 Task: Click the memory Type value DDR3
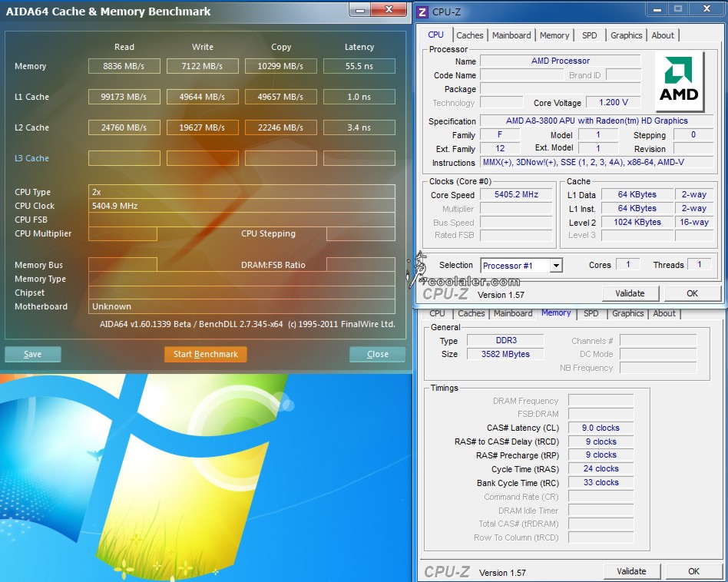click(x=505, y=340)
